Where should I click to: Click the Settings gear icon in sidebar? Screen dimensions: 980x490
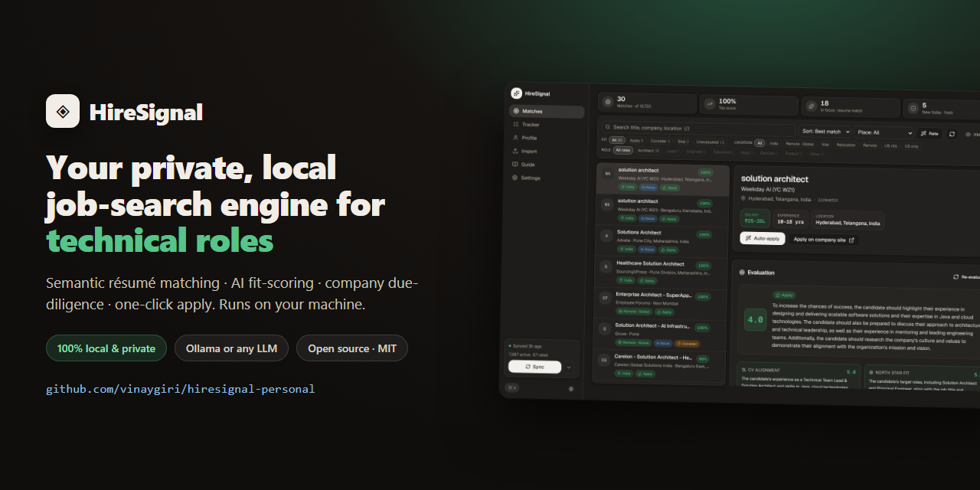pyautogui.click(x=515, y=178)
